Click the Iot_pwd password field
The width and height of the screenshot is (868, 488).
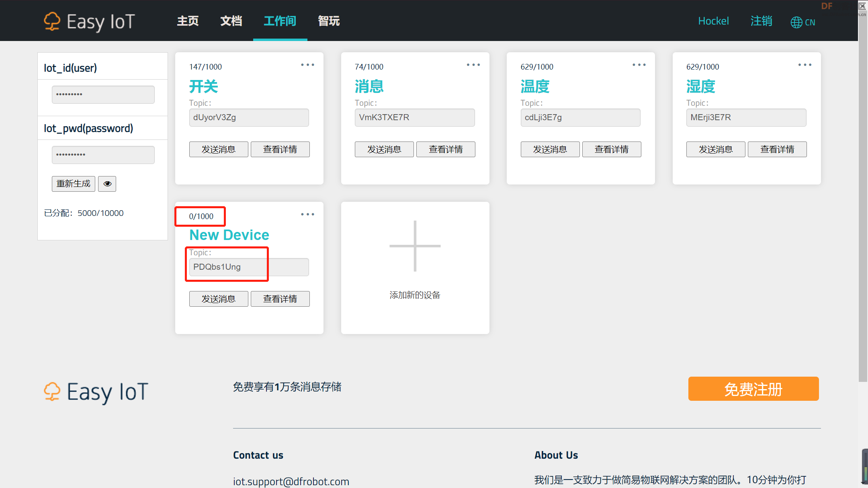click(x=103, y=155)
